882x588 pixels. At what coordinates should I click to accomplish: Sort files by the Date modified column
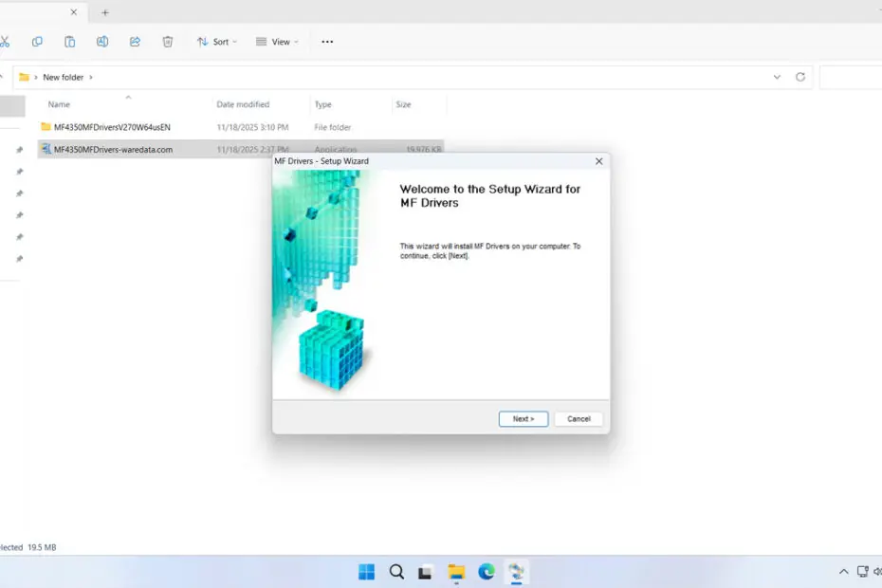[243, 104]
